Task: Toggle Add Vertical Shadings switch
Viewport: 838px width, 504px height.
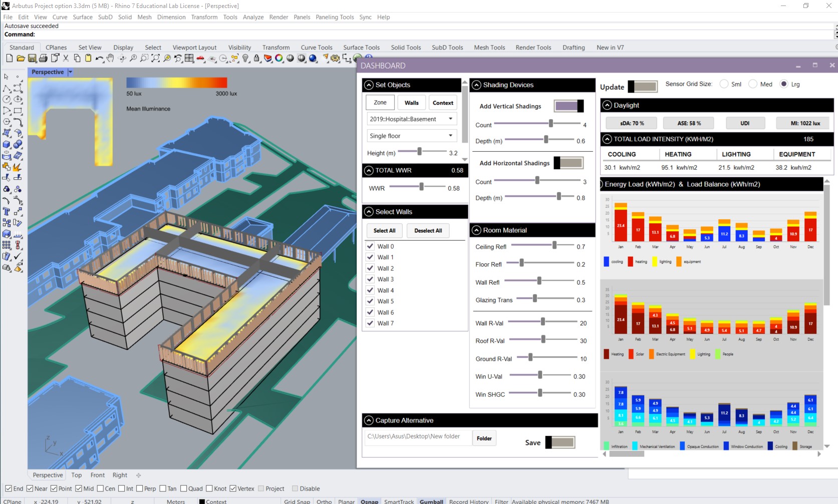Action: (x=569, y=106)
